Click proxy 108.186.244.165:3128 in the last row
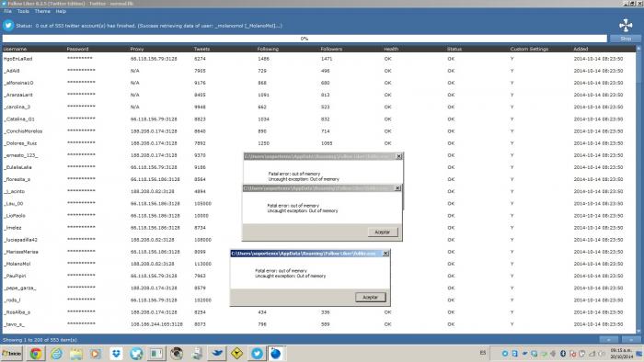 pyautogui.click(x=156, y=324)
